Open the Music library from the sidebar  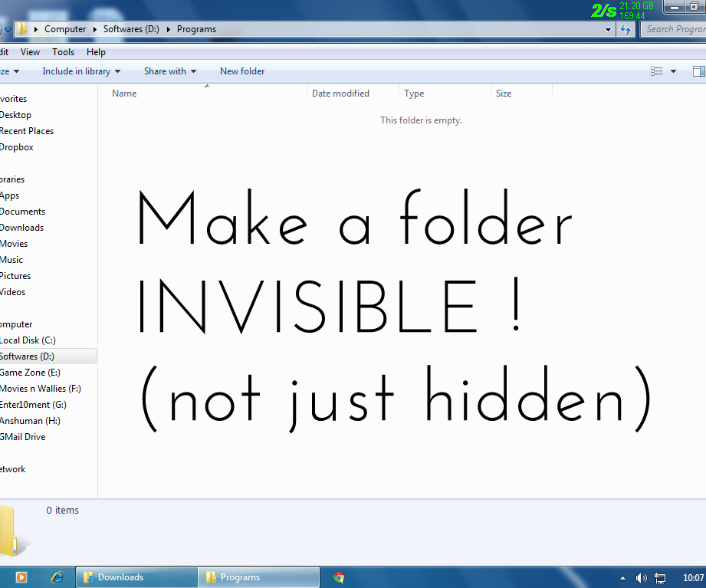(x=12, y=259)
